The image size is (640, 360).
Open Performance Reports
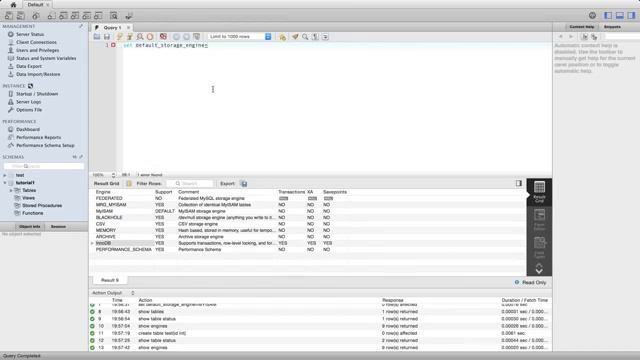click(x=38, y=138)
